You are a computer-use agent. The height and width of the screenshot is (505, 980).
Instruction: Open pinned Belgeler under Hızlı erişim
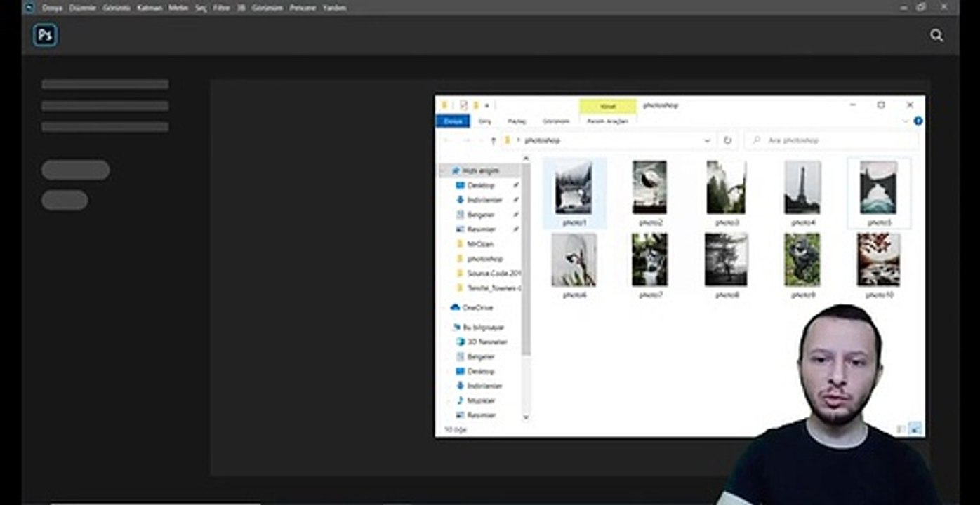(481, 215)
